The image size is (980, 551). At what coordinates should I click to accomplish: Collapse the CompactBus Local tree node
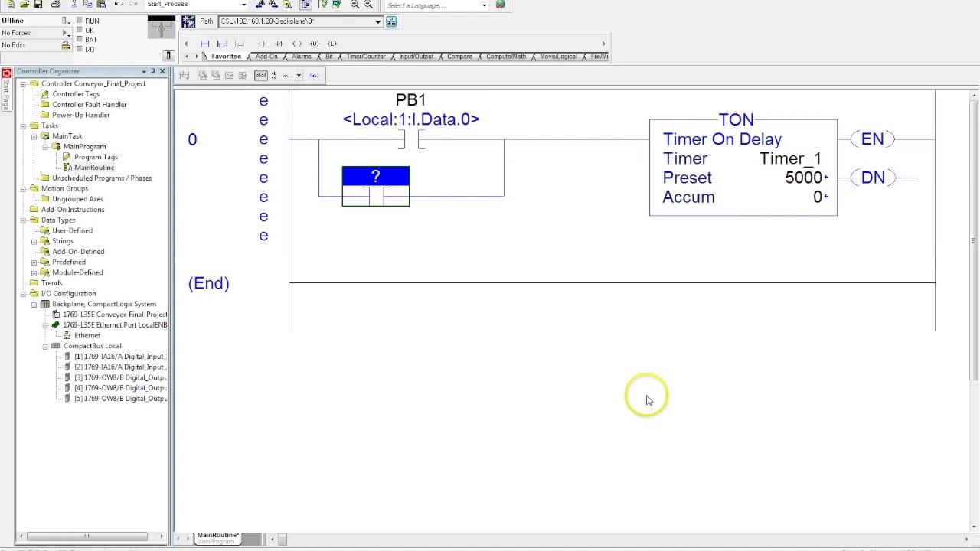pyautogui.click(x=45, y=346)
